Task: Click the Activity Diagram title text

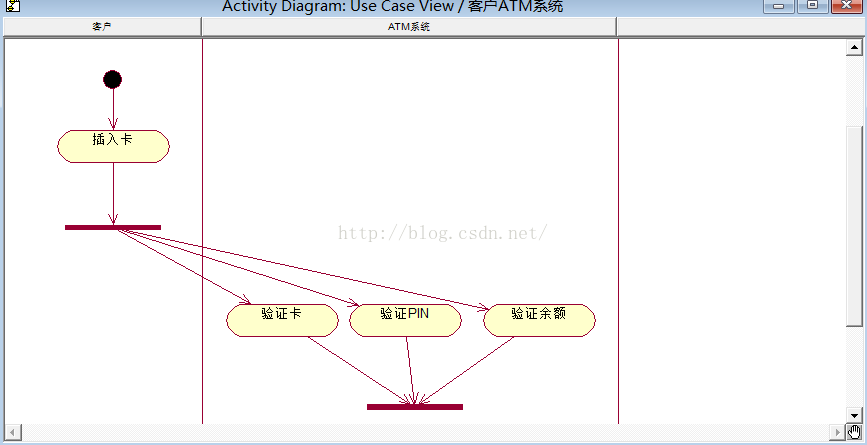Action: (x=393, y=7)
